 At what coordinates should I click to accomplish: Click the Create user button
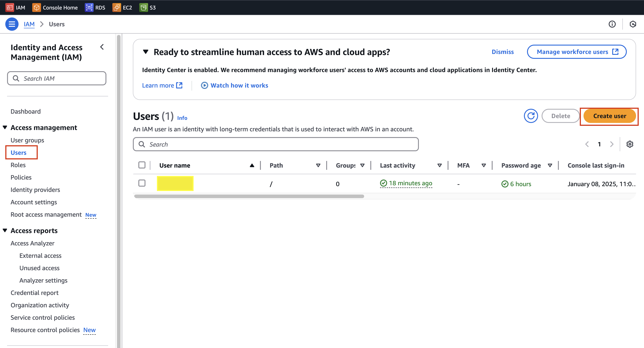[609, 116]
